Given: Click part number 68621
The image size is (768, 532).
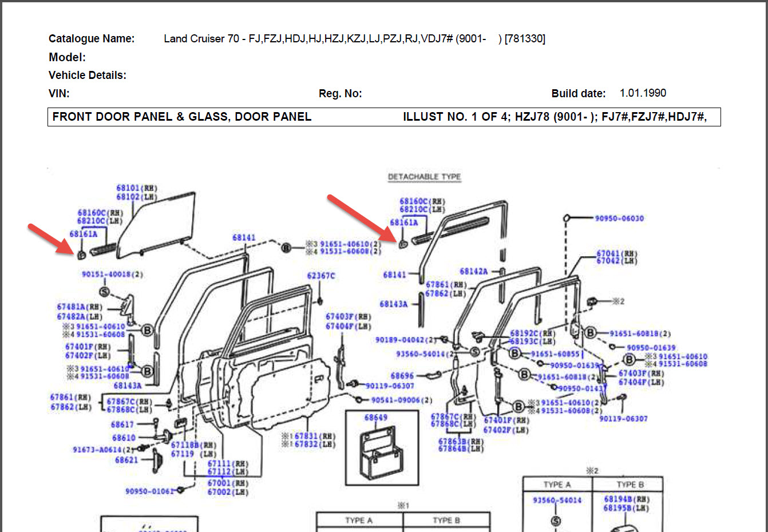Looking at the screenshot, I should [x=126, y=460].
